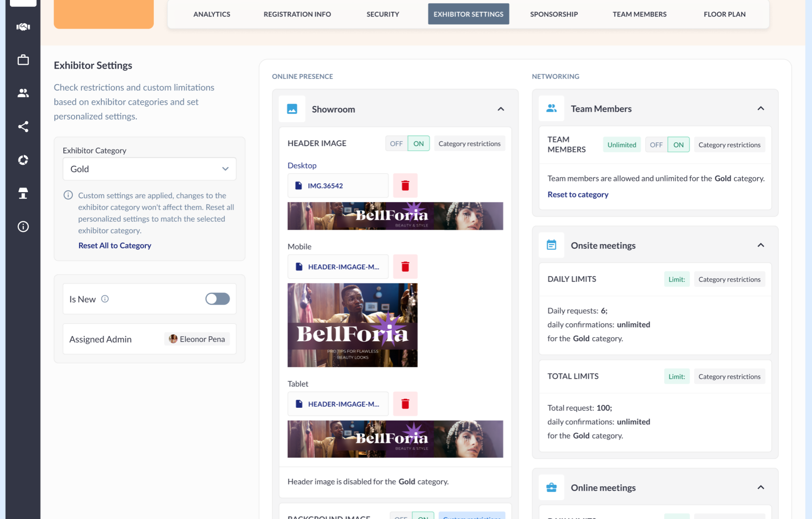812x519 pixels.
Task: Click the Desktop label under Header Image
Action: [302, 166]
